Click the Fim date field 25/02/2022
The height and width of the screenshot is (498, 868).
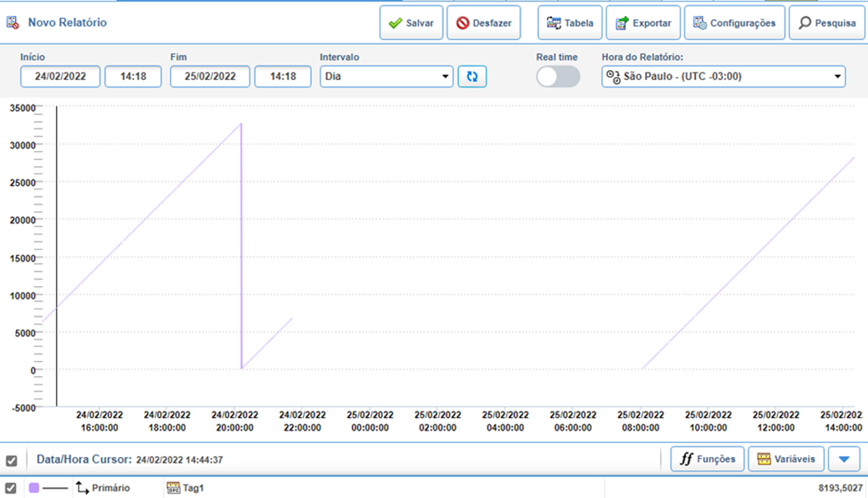209,77
